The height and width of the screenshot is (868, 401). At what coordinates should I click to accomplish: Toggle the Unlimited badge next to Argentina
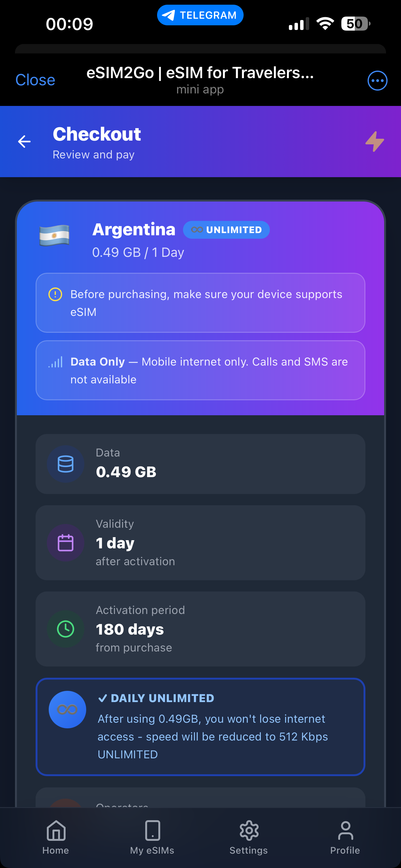click(x=226, y=229)
